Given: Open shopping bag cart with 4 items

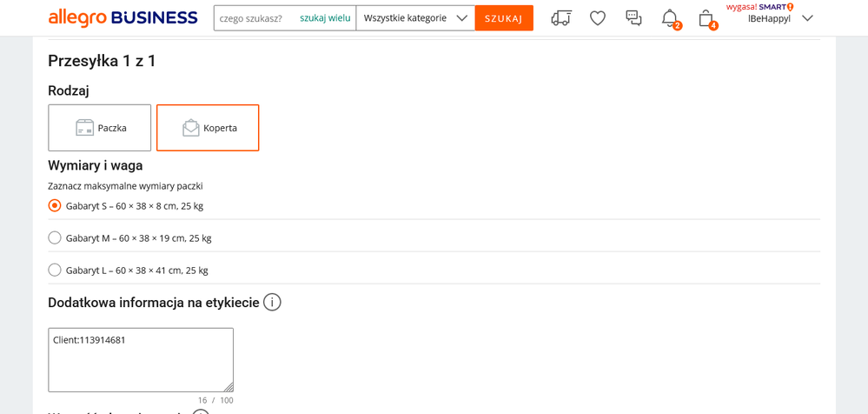Looking at the screenshot, I should (x=706, y=18).
